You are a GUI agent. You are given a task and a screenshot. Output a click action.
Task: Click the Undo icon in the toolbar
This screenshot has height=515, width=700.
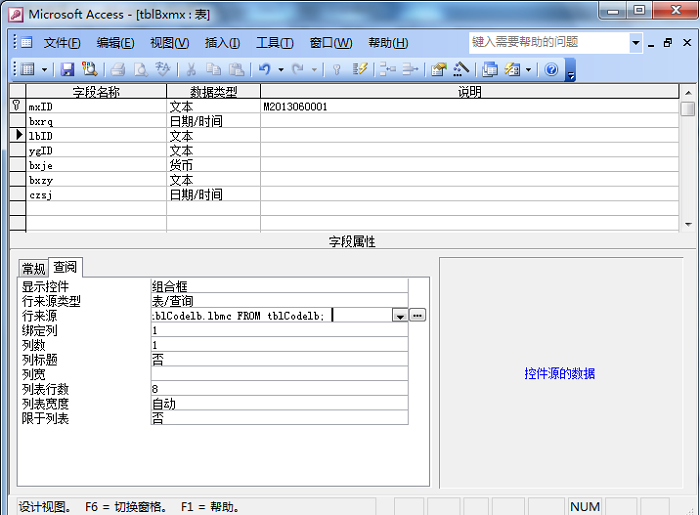[265, 70]
